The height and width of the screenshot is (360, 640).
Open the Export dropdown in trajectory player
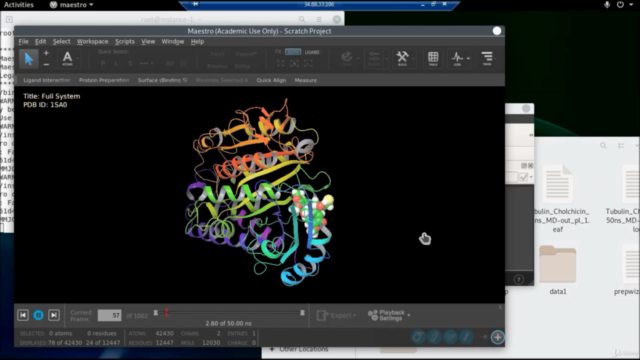click(337, 315)
